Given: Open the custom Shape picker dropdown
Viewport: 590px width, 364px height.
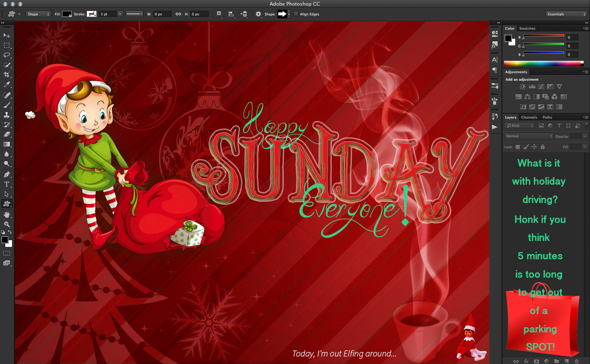Looking at the screenshot, I should click(x=289, y=14).
